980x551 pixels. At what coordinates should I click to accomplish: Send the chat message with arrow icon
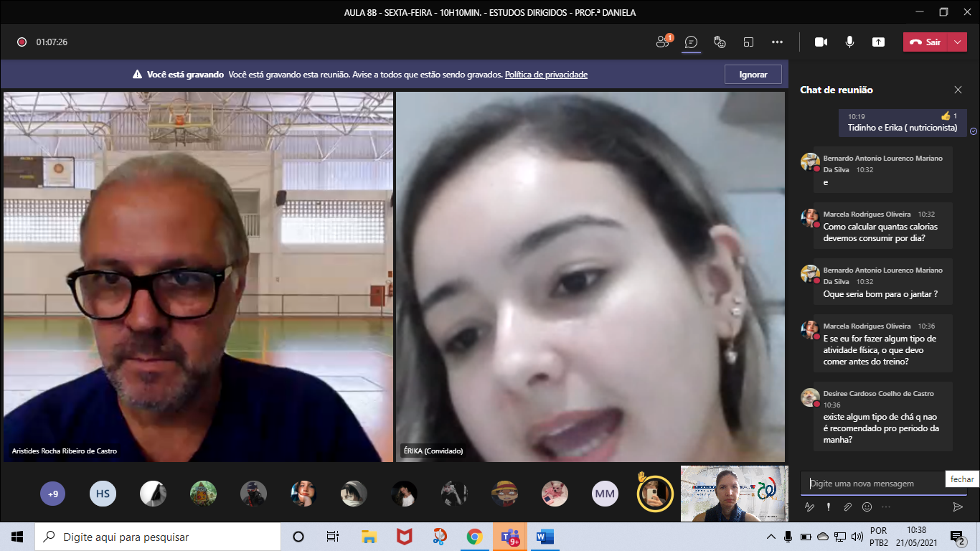coord(957,507)
